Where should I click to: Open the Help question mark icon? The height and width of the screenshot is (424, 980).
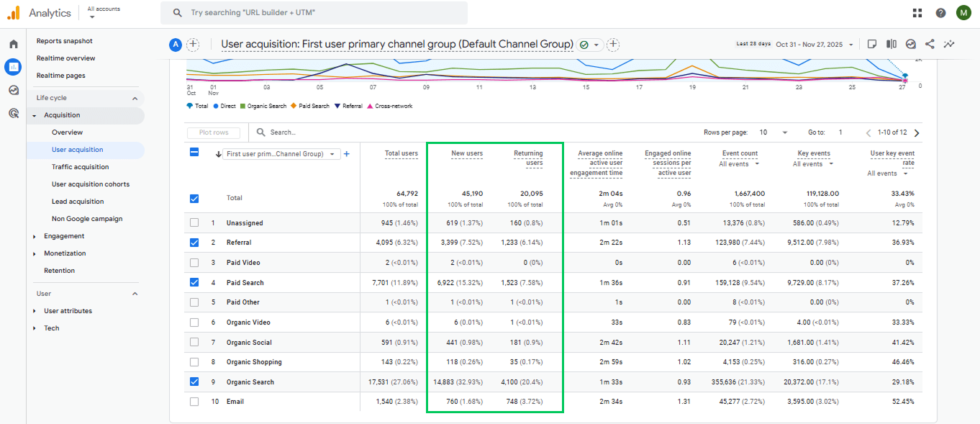(x=940, y=13)
